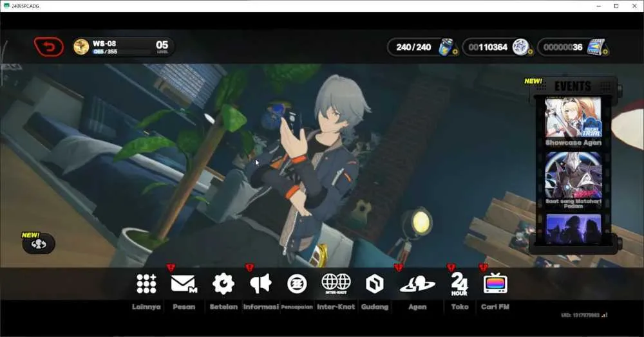The height and width of the screenshot is (337, 644).
Task: Click the Agen label
Action: click(x=417, y=307)
